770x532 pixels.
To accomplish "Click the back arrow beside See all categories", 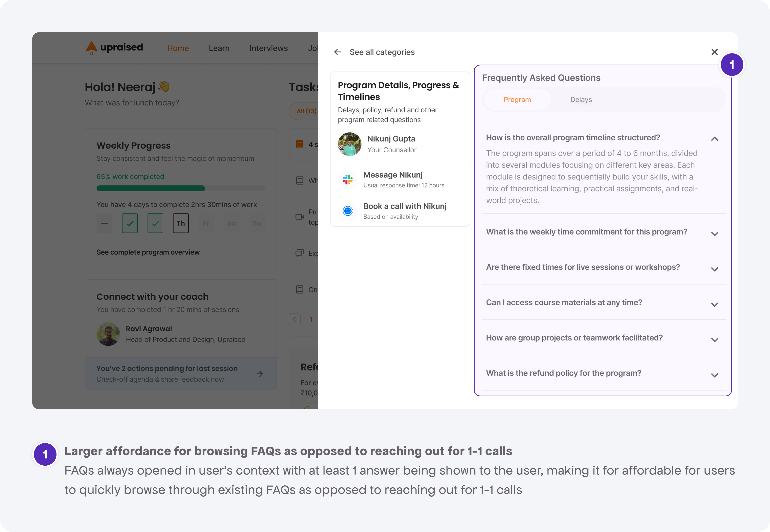I will coord(338,52).
